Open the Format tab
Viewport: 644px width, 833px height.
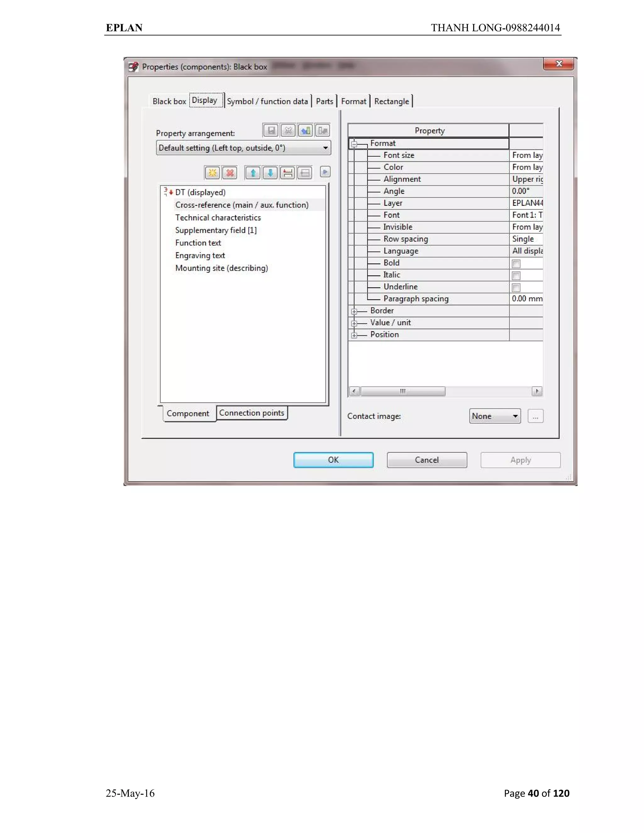(354, 102)
